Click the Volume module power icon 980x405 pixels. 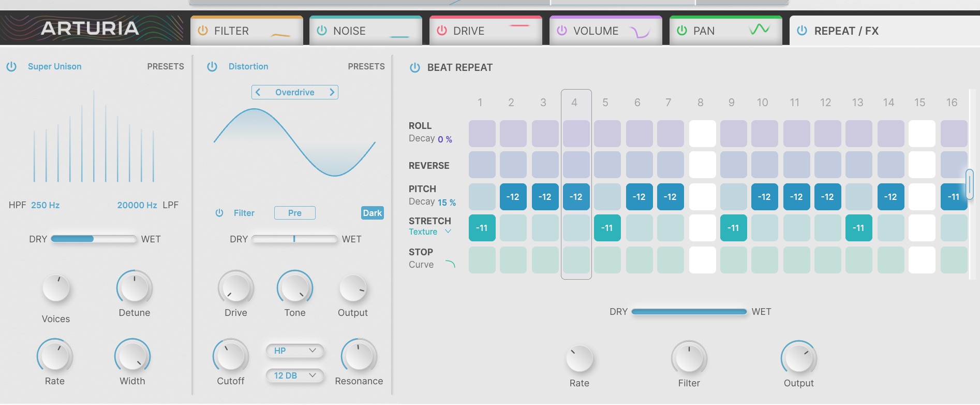pyautogui.click(x=561, y=31)
